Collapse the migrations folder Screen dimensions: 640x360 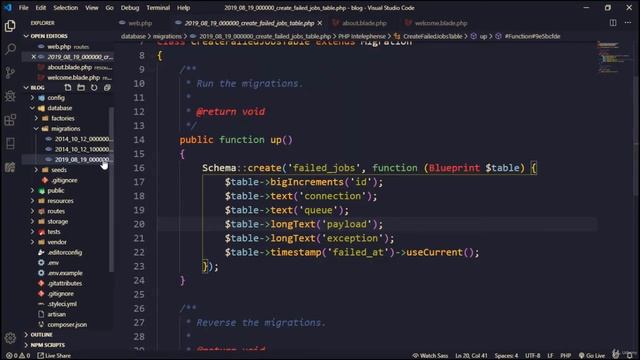coord(65,129)
